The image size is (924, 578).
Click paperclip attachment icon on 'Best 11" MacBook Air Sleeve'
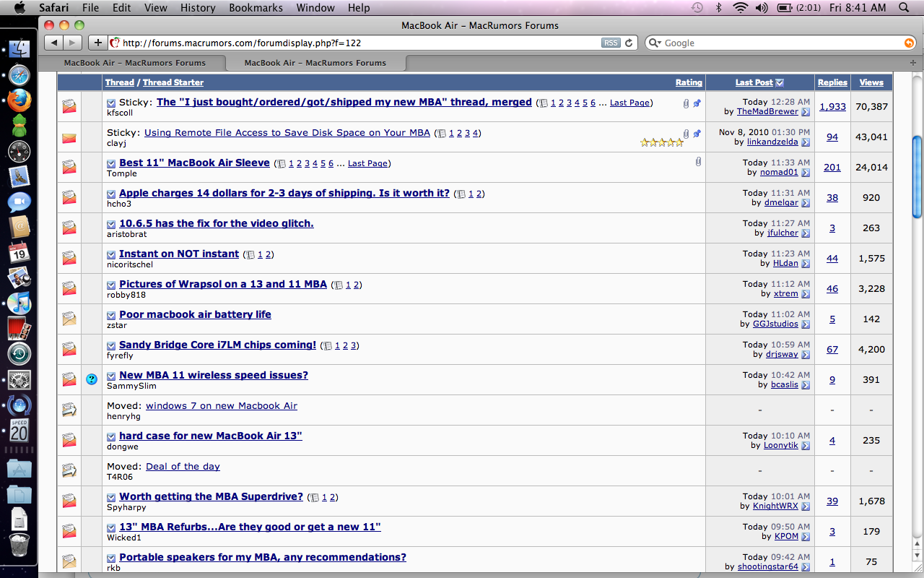pyautogui.click(x=698, y=163)
